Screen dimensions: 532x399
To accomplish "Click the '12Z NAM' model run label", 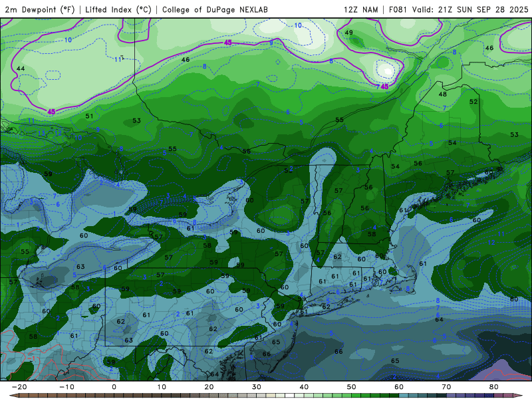I will tap(360, 9).
